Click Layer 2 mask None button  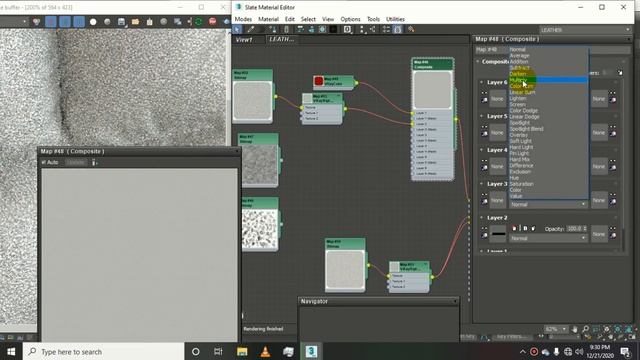(x=599, y=234)
